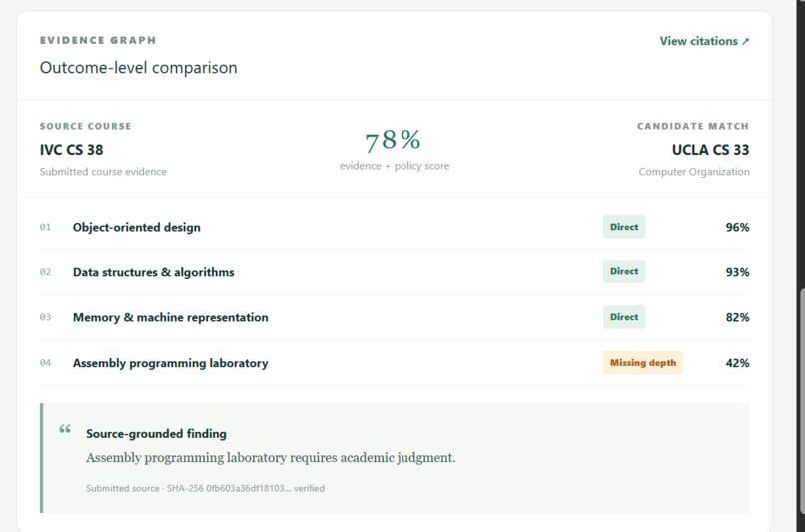
Task: Click the Direct badge for Object-oriented design
Action: (624, 227)
